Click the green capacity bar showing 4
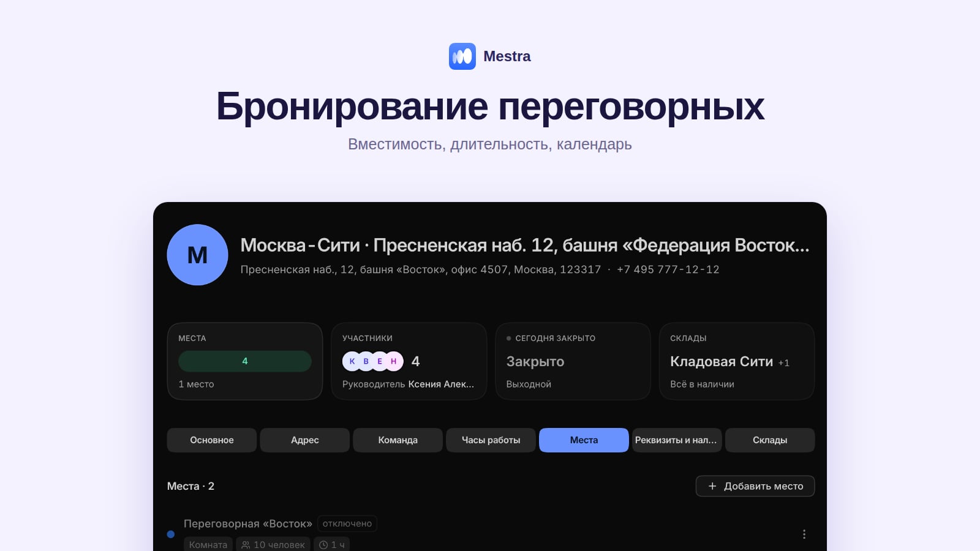Viewport: 980px width, 551px height. coord(245,361)
